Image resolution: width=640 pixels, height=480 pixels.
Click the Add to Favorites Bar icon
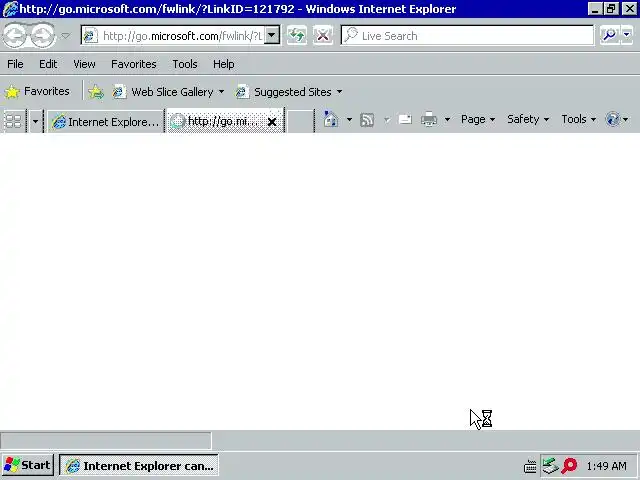[96, 92]
